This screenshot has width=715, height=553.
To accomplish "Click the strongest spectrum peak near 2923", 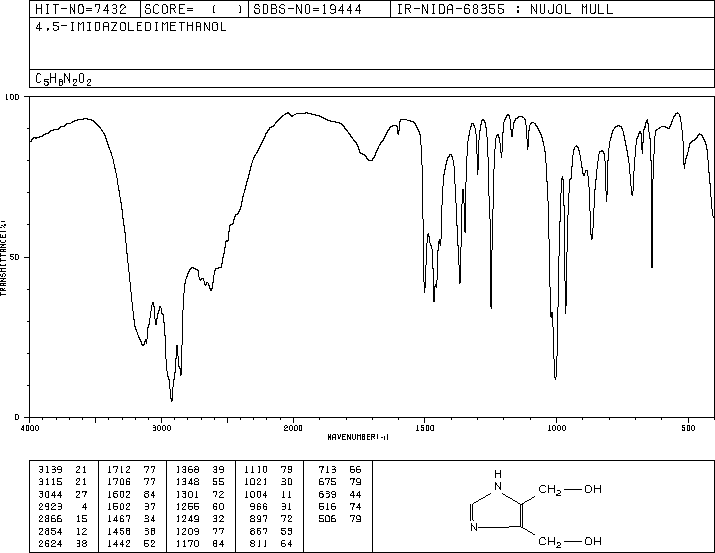I will coord(171,400).
